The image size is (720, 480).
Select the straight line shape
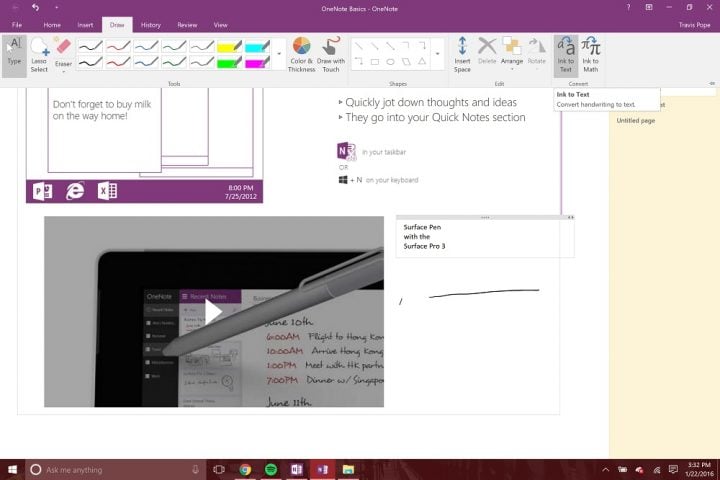click(359, 46)
